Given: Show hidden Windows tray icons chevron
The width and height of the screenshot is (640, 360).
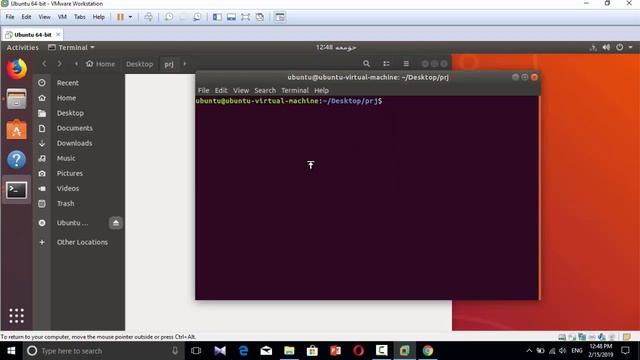Looking at the screenshot, I should click(529, 351).
